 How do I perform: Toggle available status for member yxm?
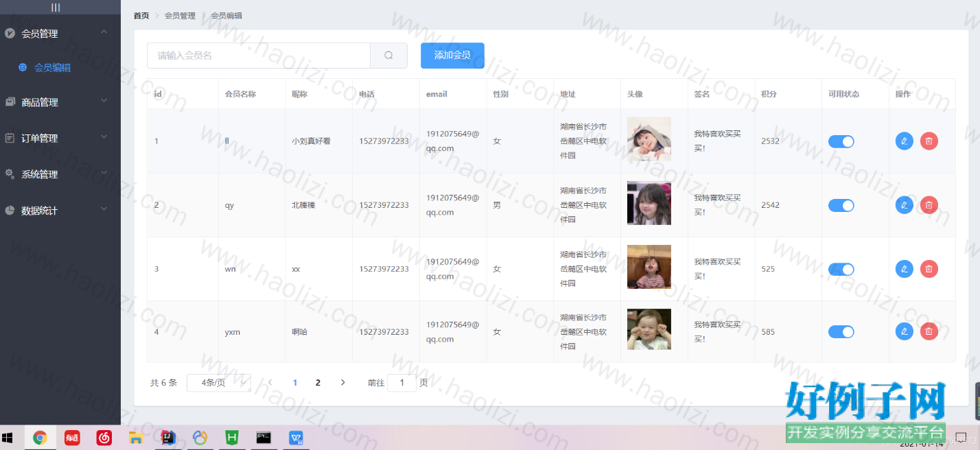pos(841,332)
